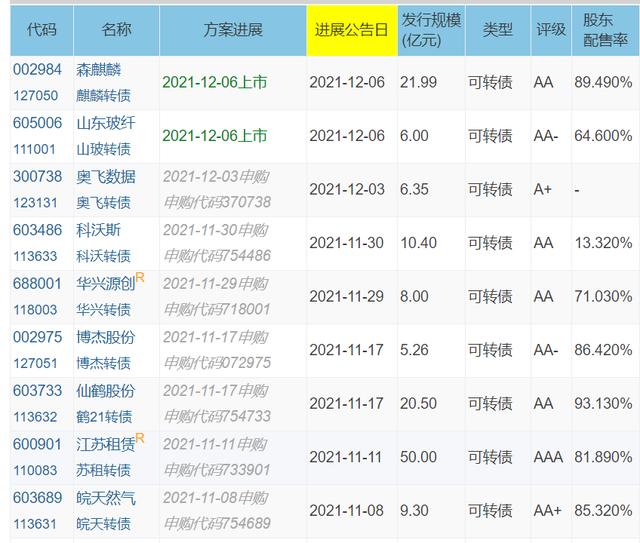Open bond code 111001 link
Screen dimensions: 640x543
pyautogui.click(x=34, y=149)
